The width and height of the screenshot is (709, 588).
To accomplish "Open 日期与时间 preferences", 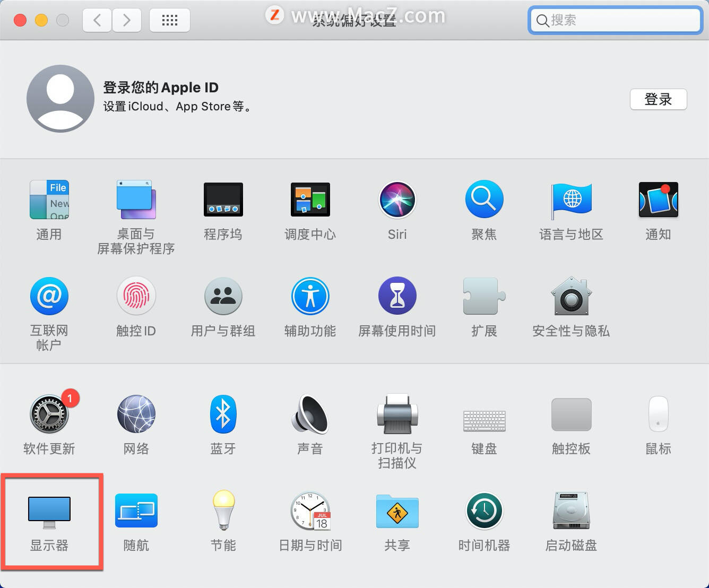I will pos(310,511).
